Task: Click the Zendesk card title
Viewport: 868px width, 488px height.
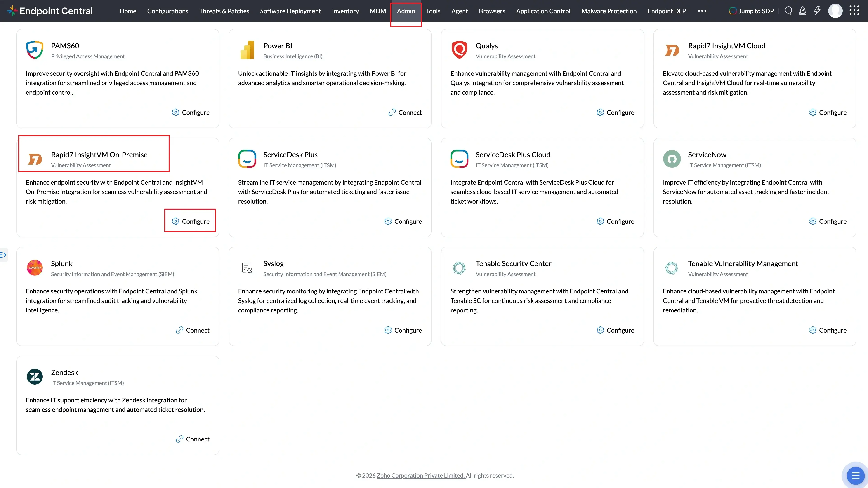Action: [x=64, y=372]
